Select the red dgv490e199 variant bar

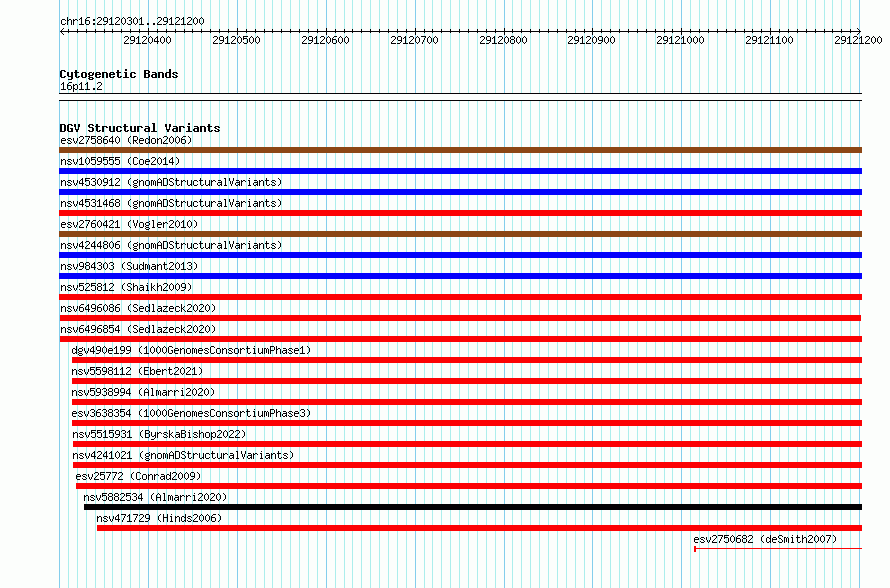(467, 360)
